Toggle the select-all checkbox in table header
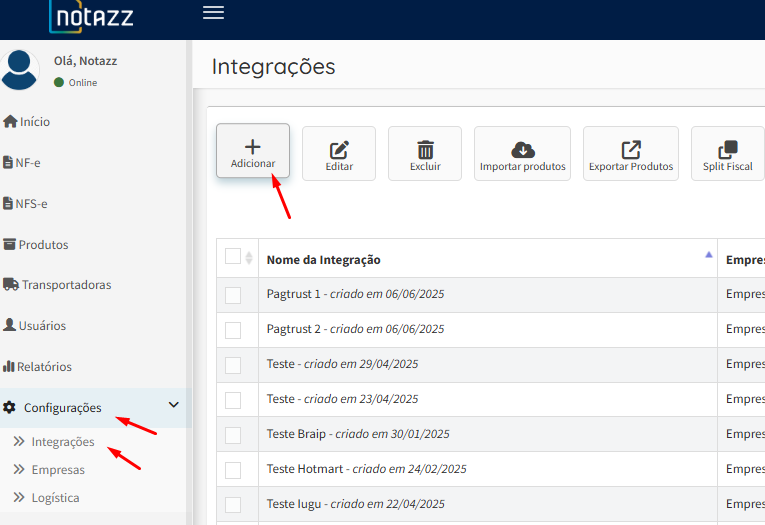 [233, 257]
